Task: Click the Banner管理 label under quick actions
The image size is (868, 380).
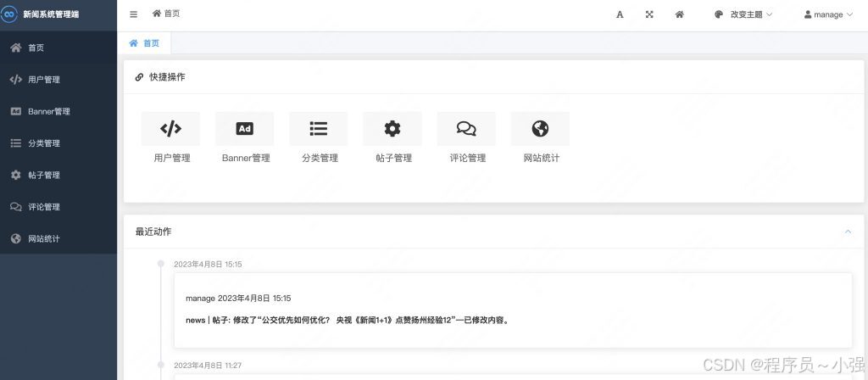Action: [246, 158]
